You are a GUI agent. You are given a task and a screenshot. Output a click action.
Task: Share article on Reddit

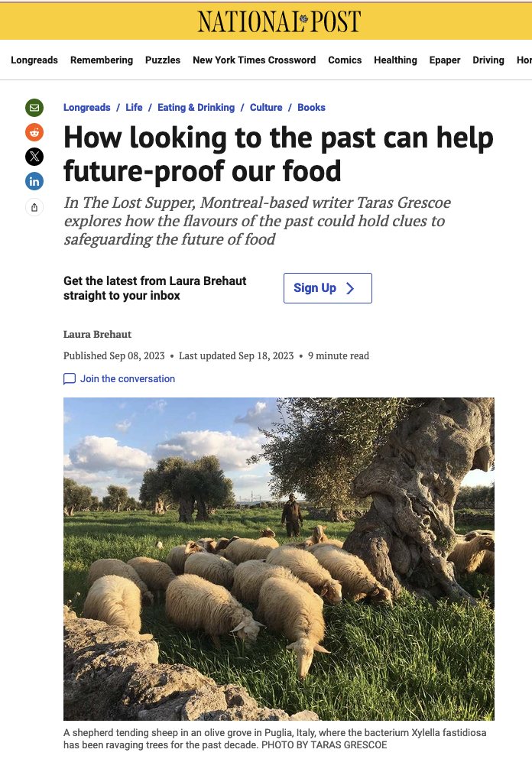[34, 132]
